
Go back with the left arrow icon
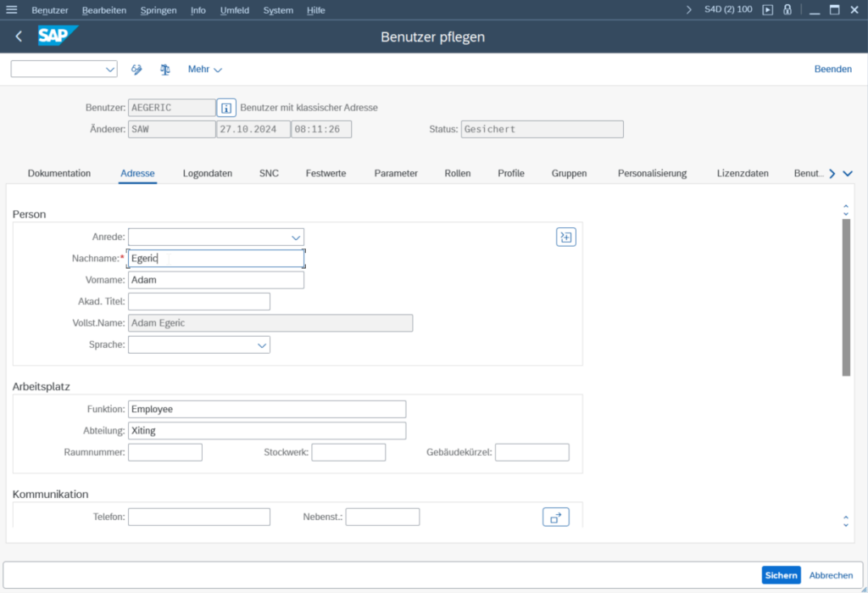click(x=19, y=36)
